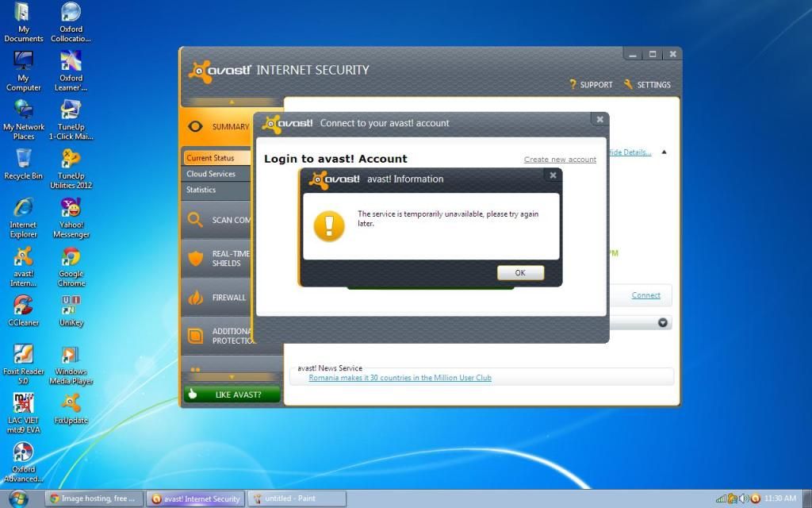Open SUPPORT in avast! header
Viewport: 812px width, 508px height.
pyautogui.click(x=591, y=84)
